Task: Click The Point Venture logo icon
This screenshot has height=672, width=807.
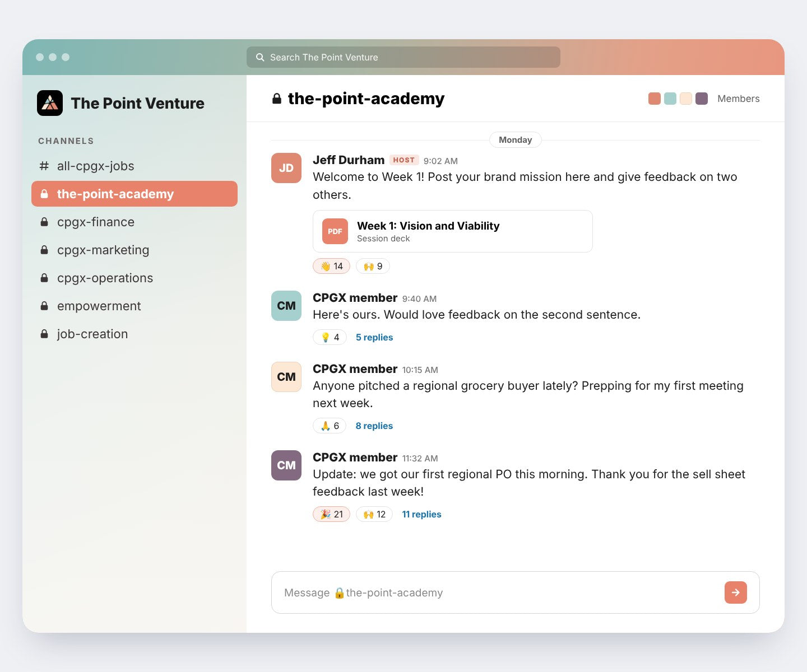Action: pyautogui.click(x=50, y=103)
